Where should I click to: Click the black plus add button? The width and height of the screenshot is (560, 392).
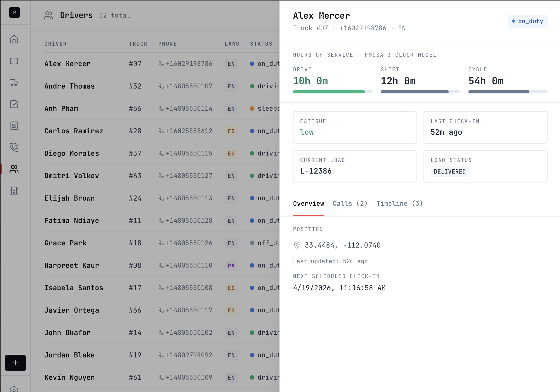point(15,363)
